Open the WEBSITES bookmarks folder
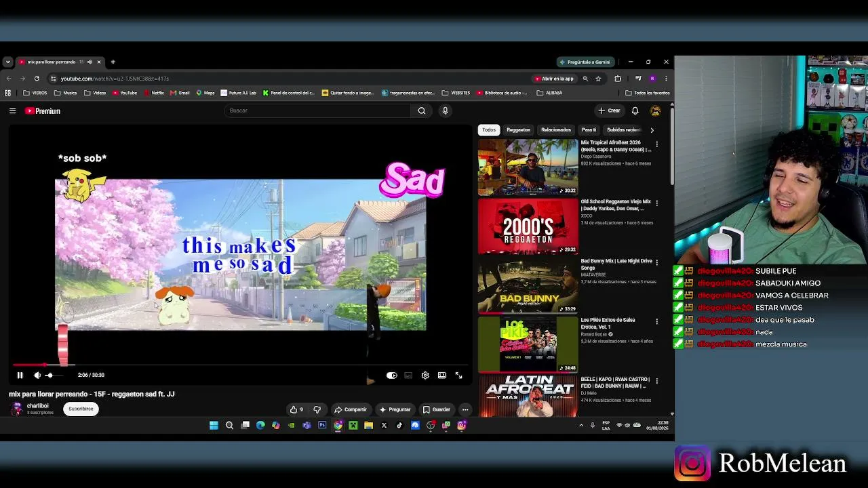The height and width of the screenshot is (488, 868). [x=456, y=93]
